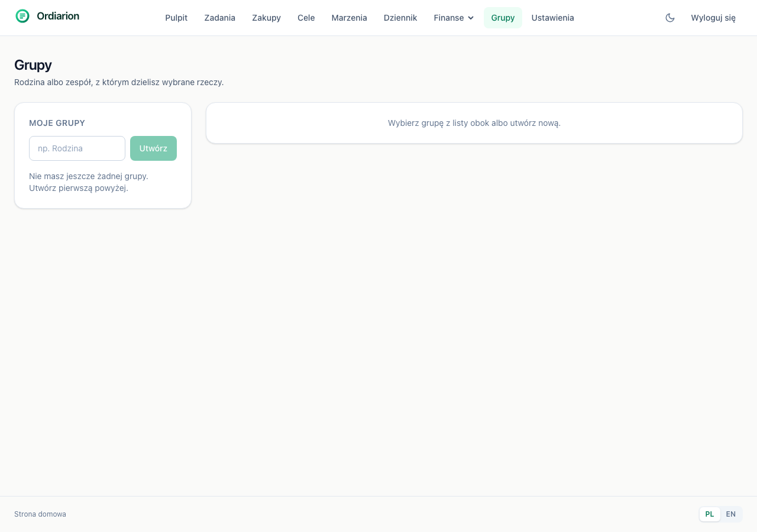Click the Ordiarion brand name
Image resolution: width=757 pixels, height=532 pixels.
(x=58, y=16)
